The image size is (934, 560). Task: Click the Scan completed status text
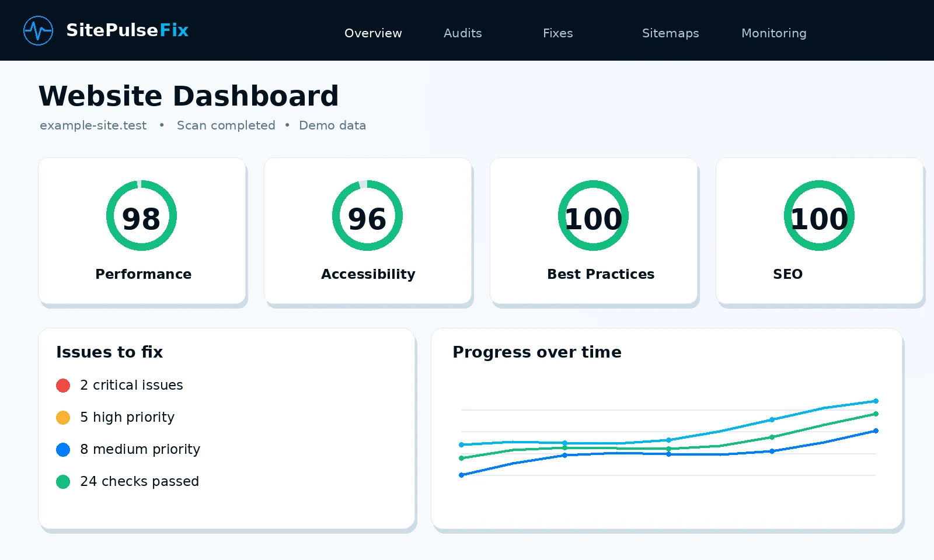[x=226, y=125]
